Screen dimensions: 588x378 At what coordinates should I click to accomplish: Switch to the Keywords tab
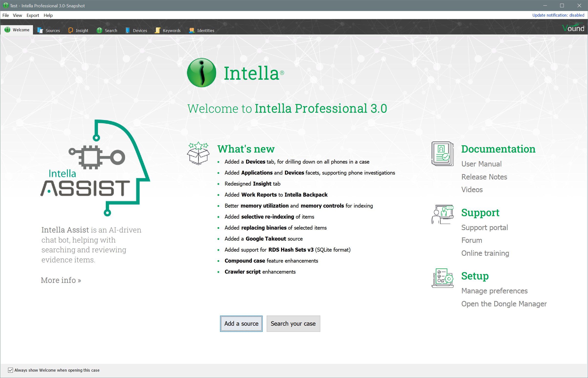point(168,30)
